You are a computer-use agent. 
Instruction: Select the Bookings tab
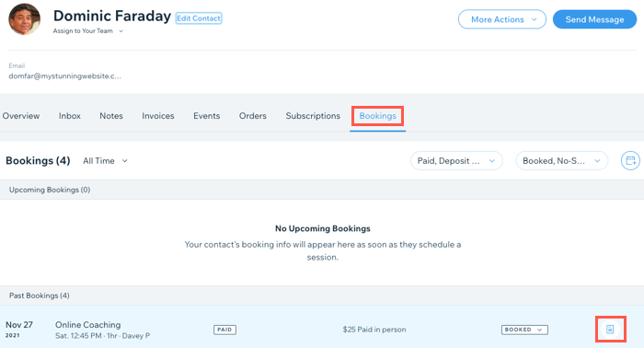pyautogui.click(x=377, y=116)
